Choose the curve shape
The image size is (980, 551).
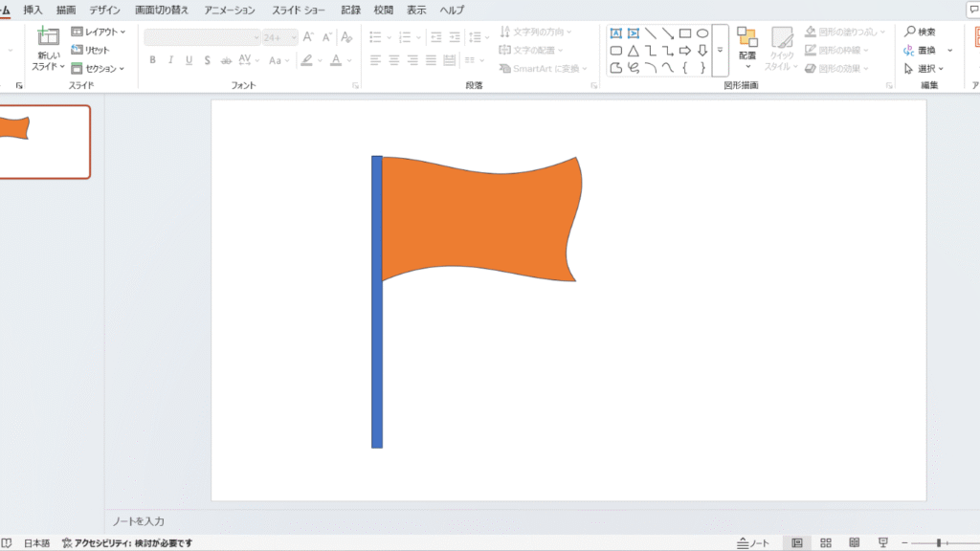(x=667, y=68)
